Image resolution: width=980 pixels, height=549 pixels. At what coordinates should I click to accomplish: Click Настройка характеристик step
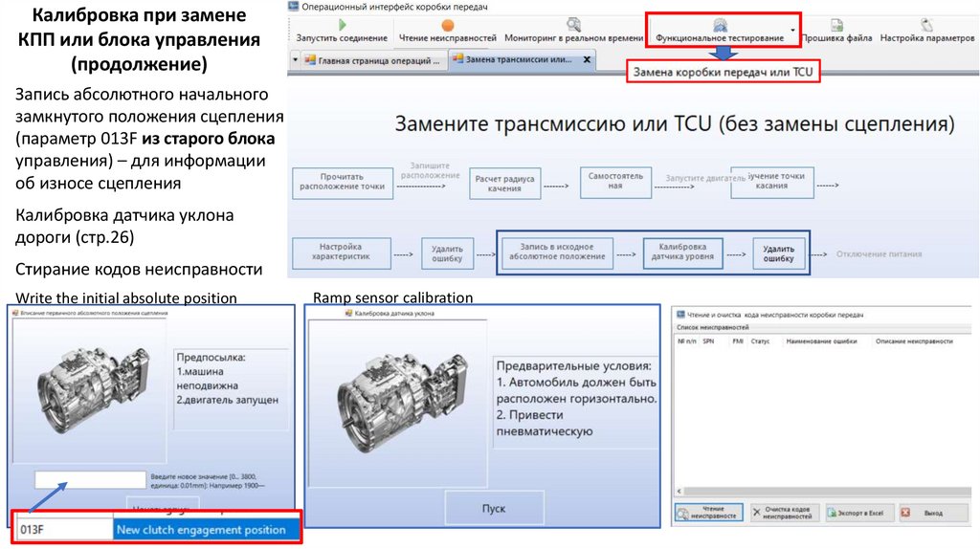[x=342, y=252]
